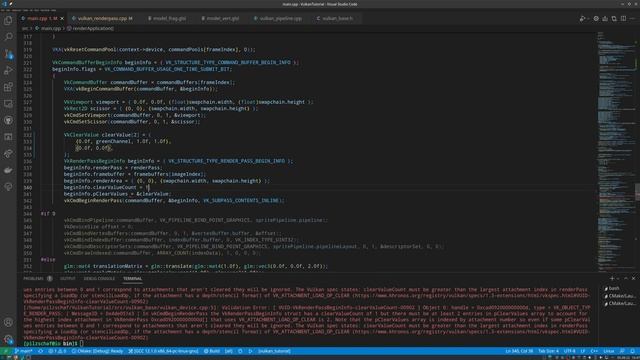This screenshot has width=640, height=360.
Task: Open the Manage gear menu
Action: [8, 339]
